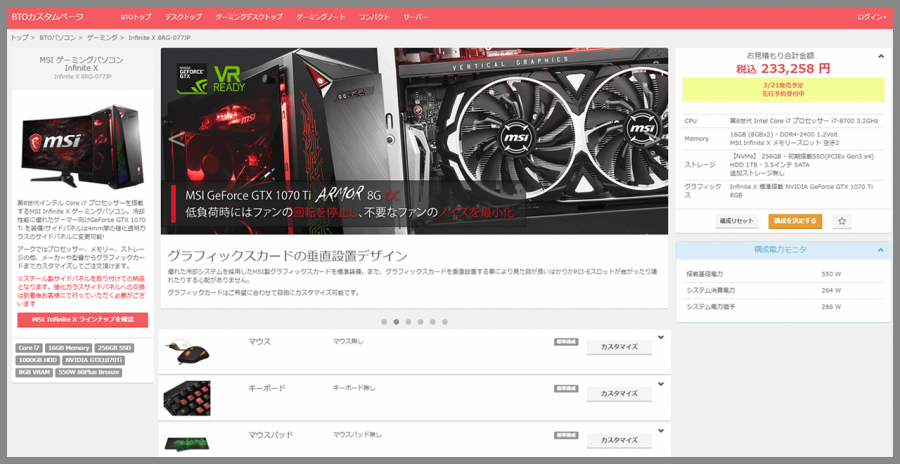This screenshot has width=900, height=464.
Task: Select fourth carousel dot indicator
Action: 420,322
